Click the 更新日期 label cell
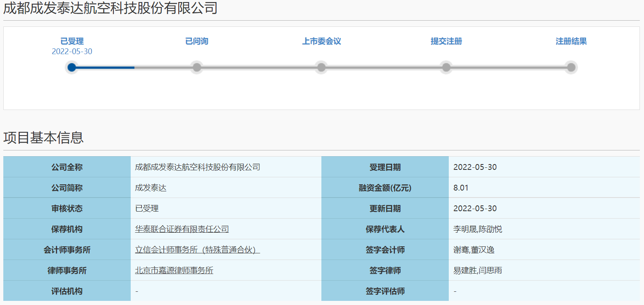The image size is (644, 305). (385, 208)
